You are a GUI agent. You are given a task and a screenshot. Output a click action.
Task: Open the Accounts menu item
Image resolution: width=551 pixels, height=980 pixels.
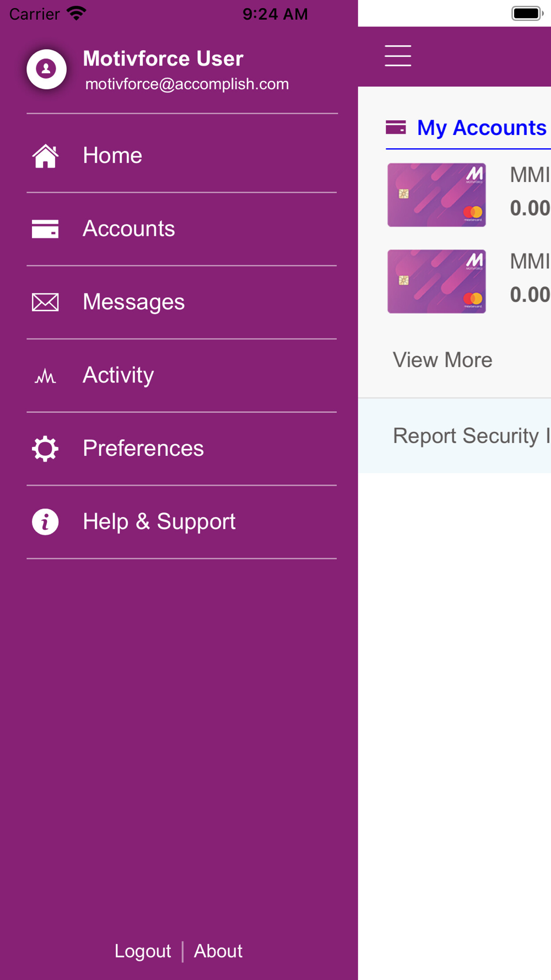tap(182, 229)
